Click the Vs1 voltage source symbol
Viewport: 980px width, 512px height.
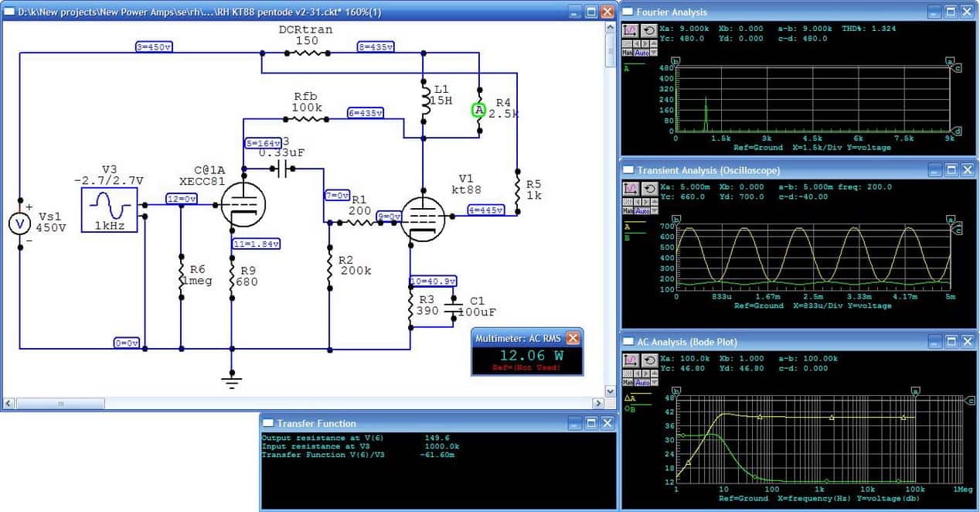(x=19, y=224)
